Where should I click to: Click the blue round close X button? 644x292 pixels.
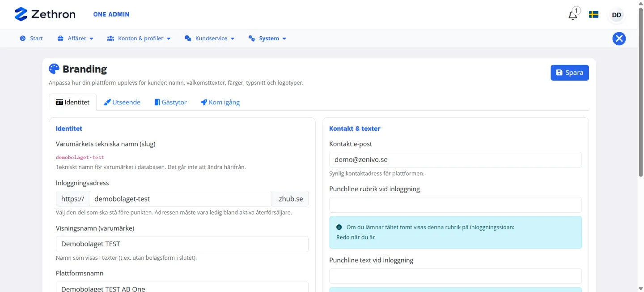coord(619,39)
